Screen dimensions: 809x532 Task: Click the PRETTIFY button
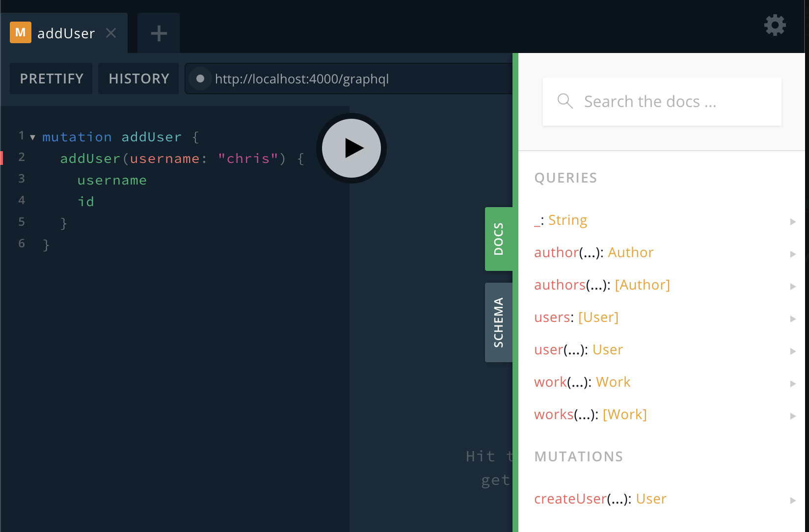[52, 79]
